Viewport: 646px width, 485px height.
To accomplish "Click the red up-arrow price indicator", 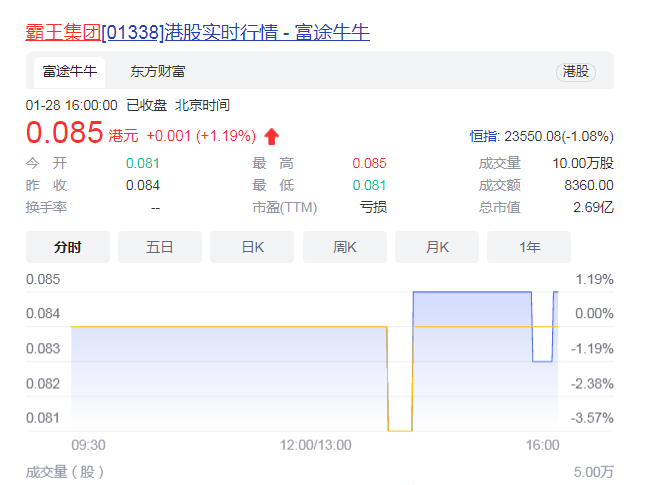I will [272, 136].
